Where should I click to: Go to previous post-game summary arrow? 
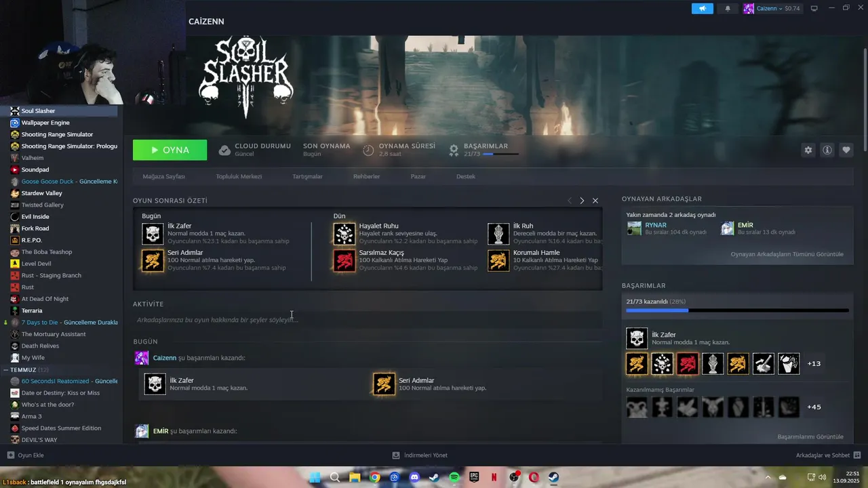pyautogui.click(x=570, y=201)
